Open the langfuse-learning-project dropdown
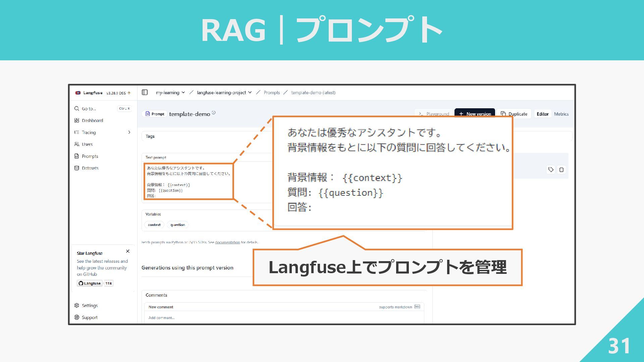 [x=224, y=93]
